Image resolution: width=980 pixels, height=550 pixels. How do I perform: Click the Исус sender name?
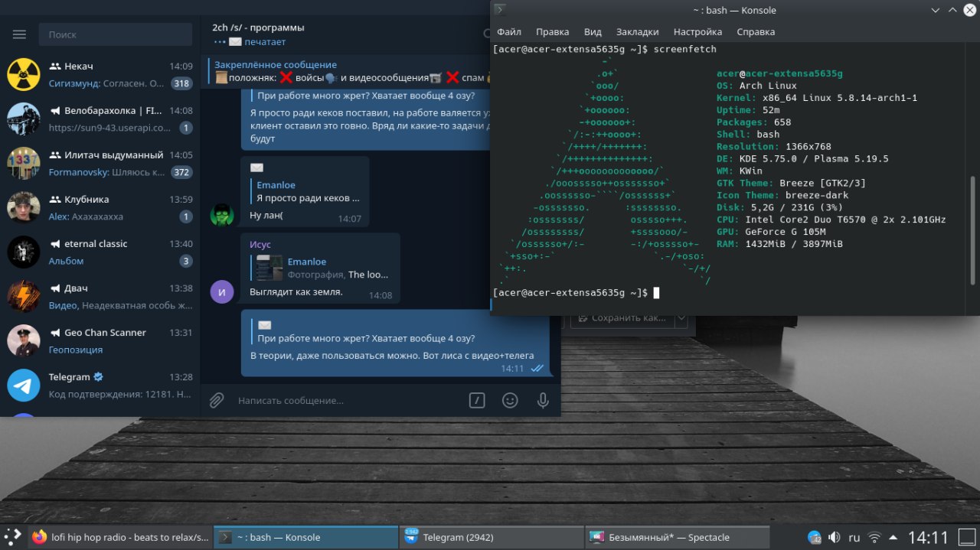[260, 245]
